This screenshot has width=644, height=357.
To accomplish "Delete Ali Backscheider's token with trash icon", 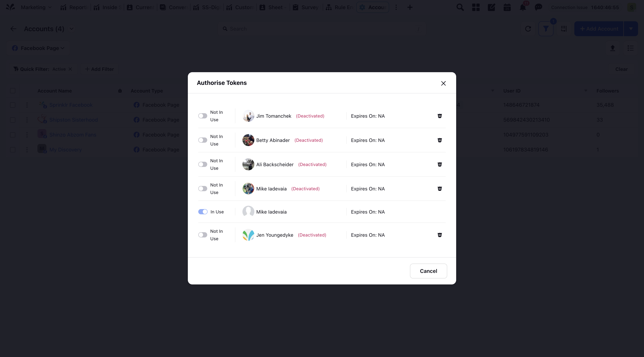I will click(x=440, y=164).
